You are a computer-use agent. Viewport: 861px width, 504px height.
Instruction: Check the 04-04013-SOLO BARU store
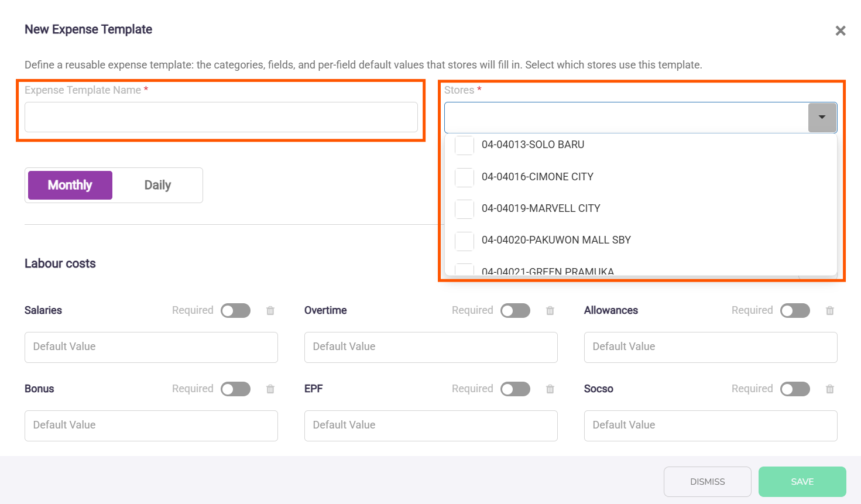point(465,145)
